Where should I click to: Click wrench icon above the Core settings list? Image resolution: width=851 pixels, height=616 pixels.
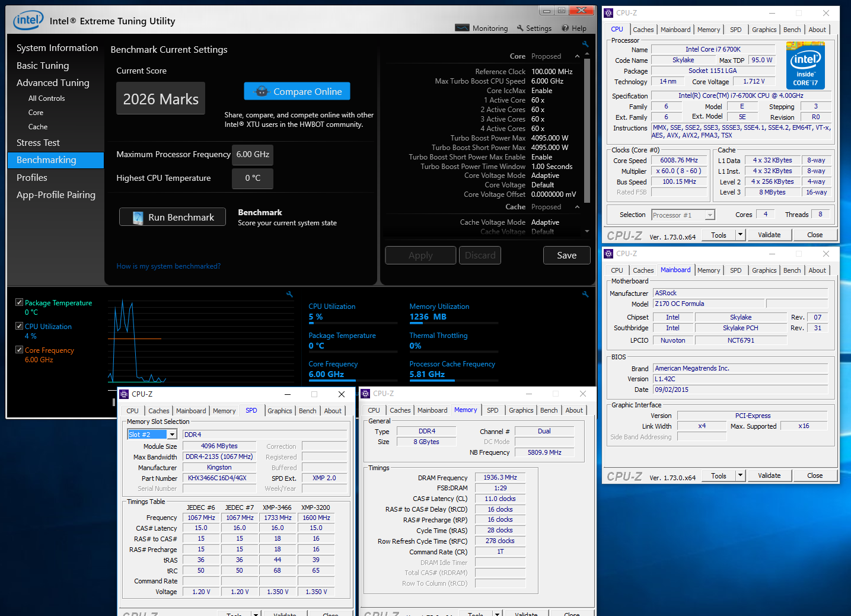(585, 44)
